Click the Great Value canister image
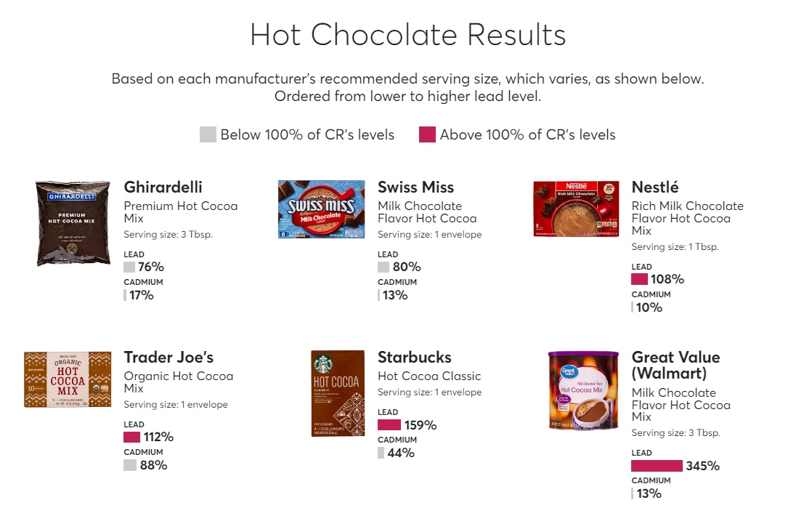This screenshot has height=516, width=812. tap(582, 390)
